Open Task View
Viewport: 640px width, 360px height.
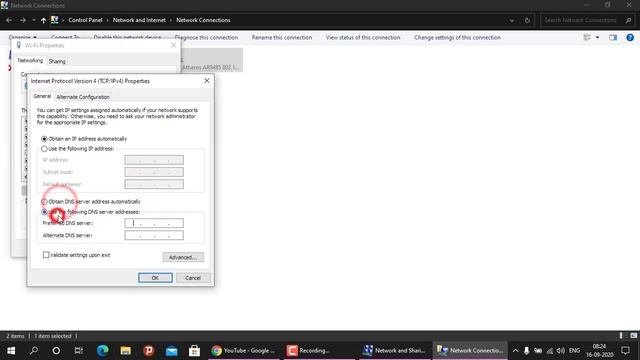coord(78,351)
